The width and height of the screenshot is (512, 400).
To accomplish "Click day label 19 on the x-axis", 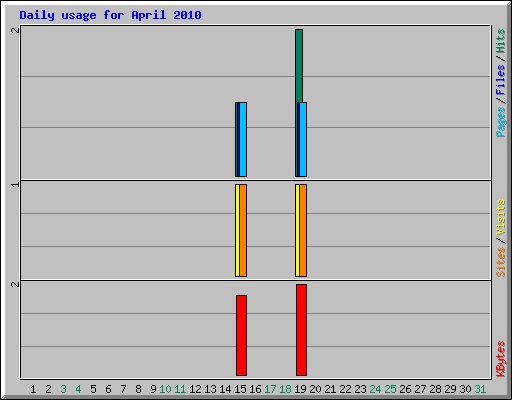I will pos(300,389).
